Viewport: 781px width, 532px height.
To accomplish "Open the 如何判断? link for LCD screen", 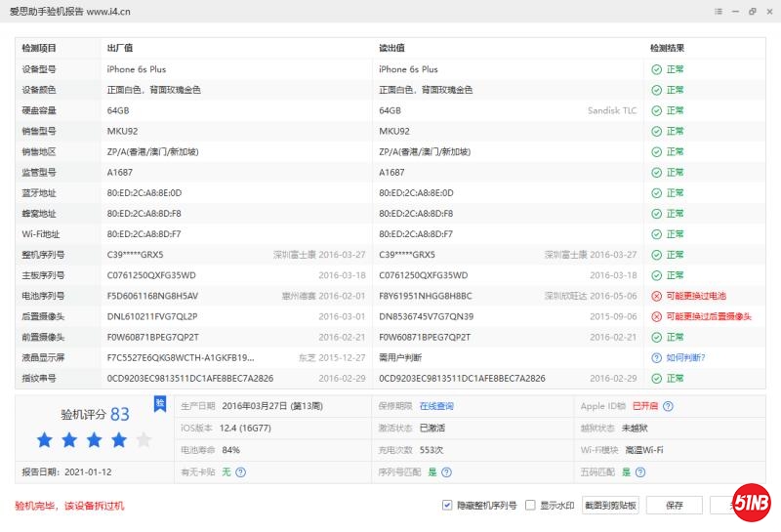I will (685, 357).
